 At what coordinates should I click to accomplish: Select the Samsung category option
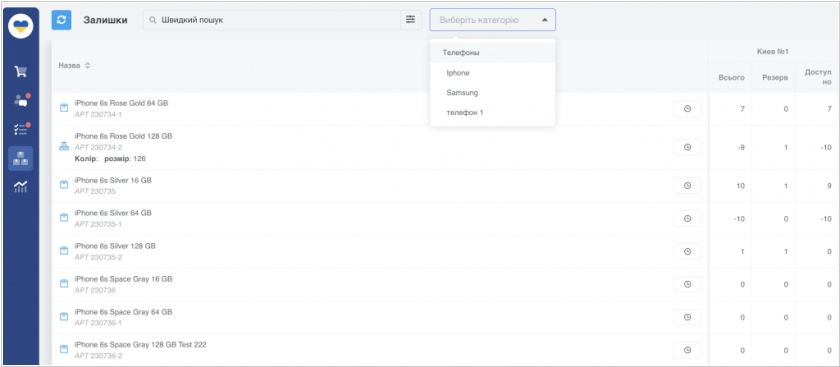pos(492,93)
